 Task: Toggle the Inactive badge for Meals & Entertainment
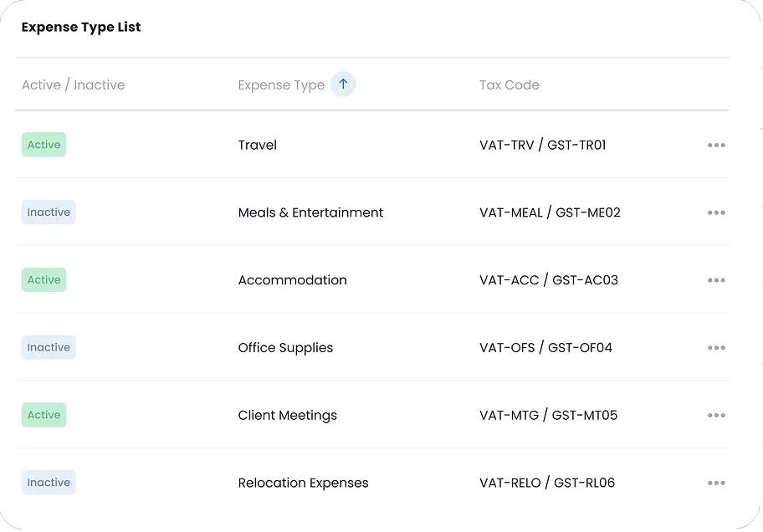pos(49,212)
